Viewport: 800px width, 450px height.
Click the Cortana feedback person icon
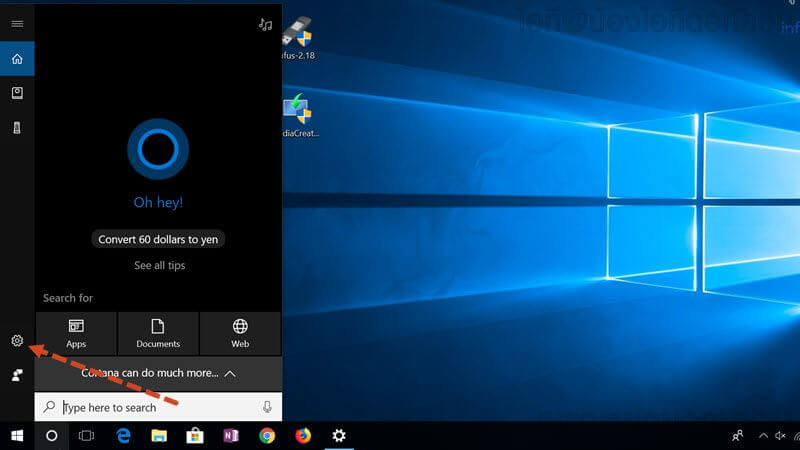(17, 375)
